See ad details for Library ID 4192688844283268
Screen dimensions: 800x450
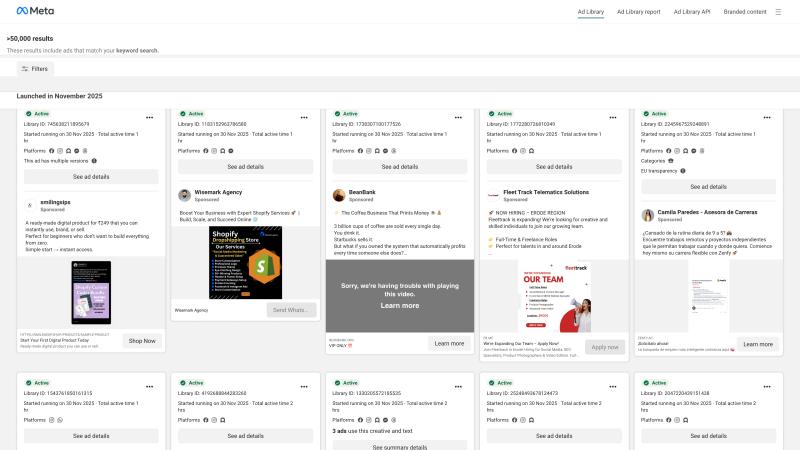coord(245,436)
